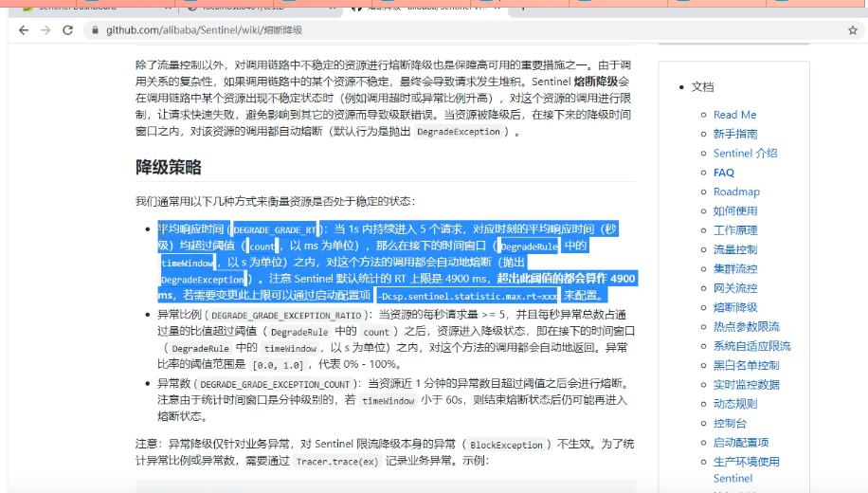Open the 网关流控 sidebar link
868x493 pixels.
[735, 288]
